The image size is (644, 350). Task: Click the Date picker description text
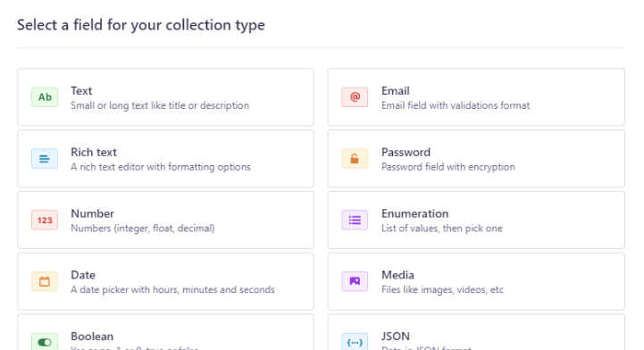click(x=172, y=289)
